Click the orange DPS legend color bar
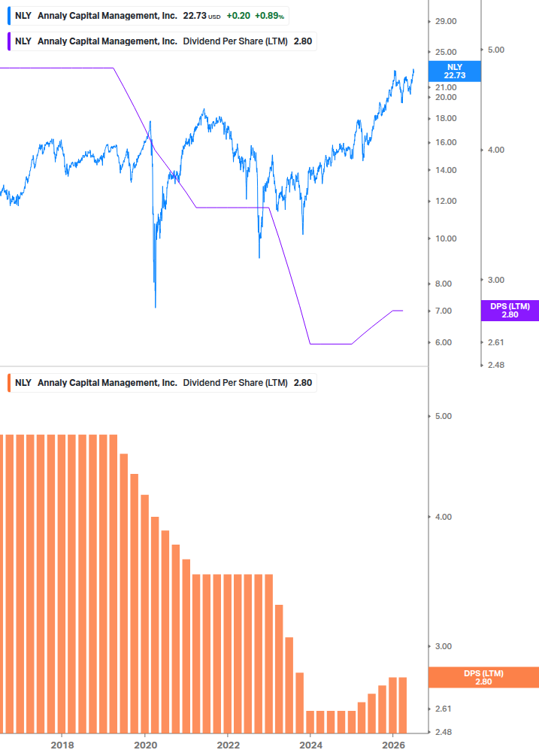Screen dimensions: 539x756 point(9,383)
